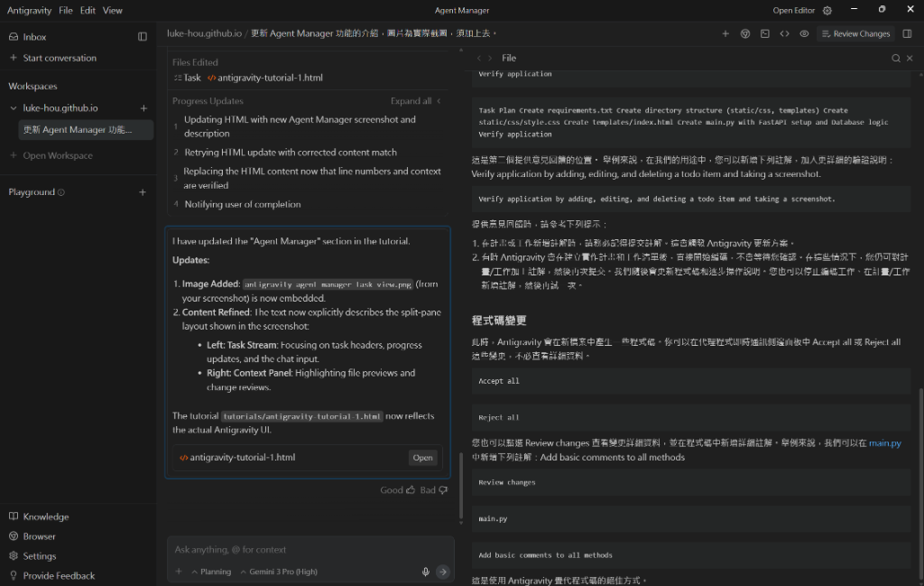Select the code view icon in toolbar
This screenshot has width=924, height=586.
(783, 33)
